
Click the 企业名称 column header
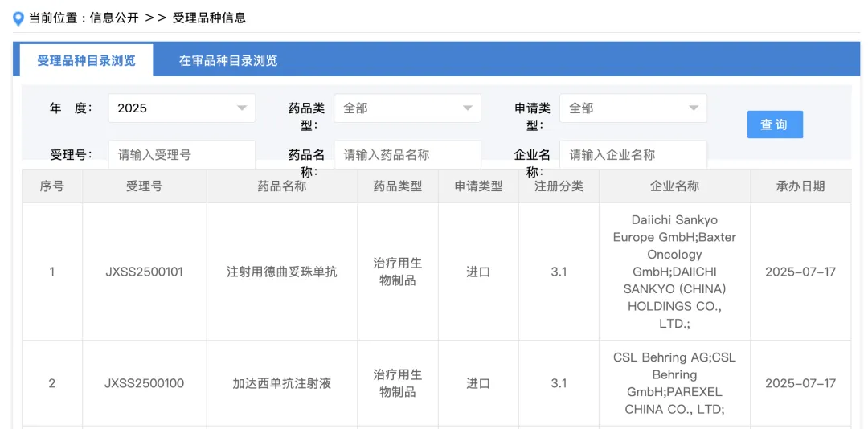coord(674,186)
